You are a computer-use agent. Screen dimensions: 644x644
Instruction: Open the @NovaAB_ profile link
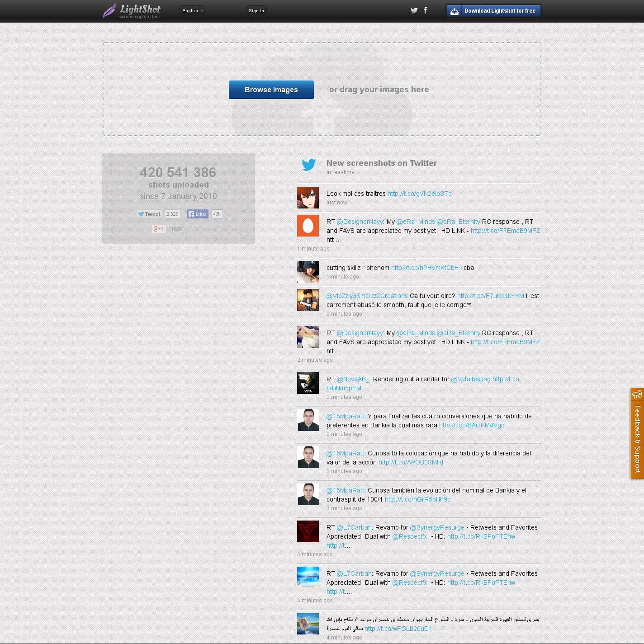point(353,379)
